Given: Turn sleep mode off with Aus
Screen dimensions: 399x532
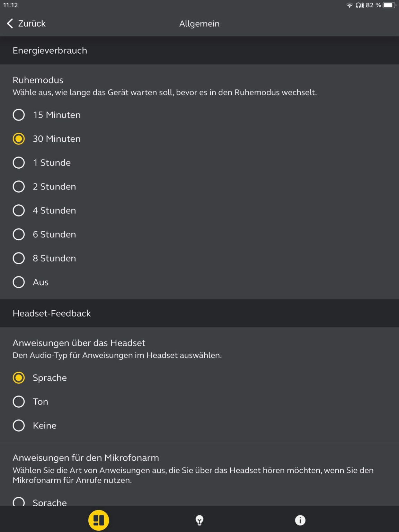Looking at the screenshot, I should coord(19,282).
